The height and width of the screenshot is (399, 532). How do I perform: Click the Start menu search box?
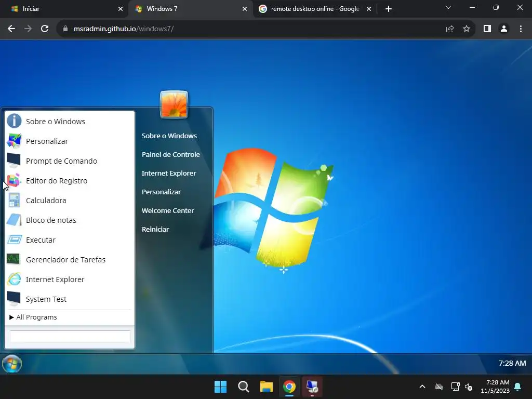[x=70, y=337]
